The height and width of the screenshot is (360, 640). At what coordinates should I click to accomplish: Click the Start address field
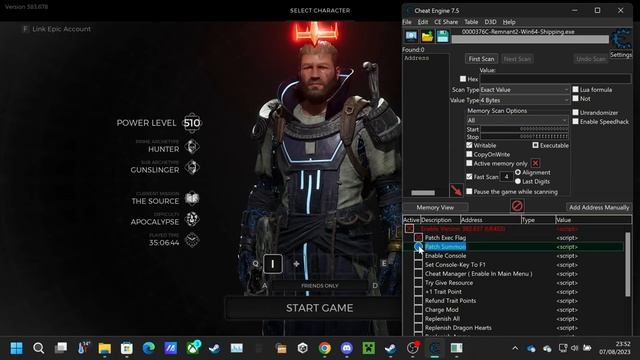524,129
